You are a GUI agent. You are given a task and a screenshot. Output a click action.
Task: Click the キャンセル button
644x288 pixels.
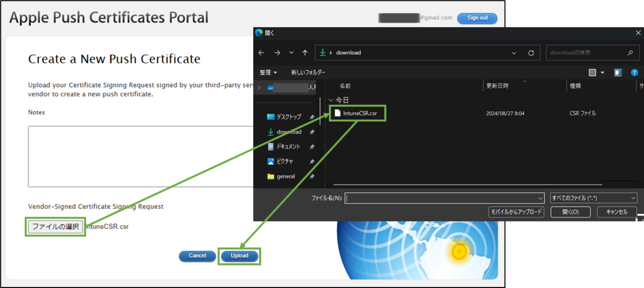coord(617,212)
